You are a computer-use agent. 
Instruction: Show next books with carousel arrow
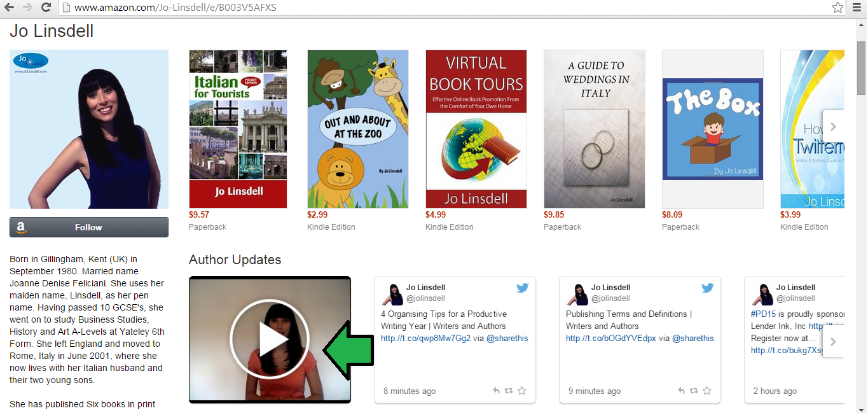[833, 127]
